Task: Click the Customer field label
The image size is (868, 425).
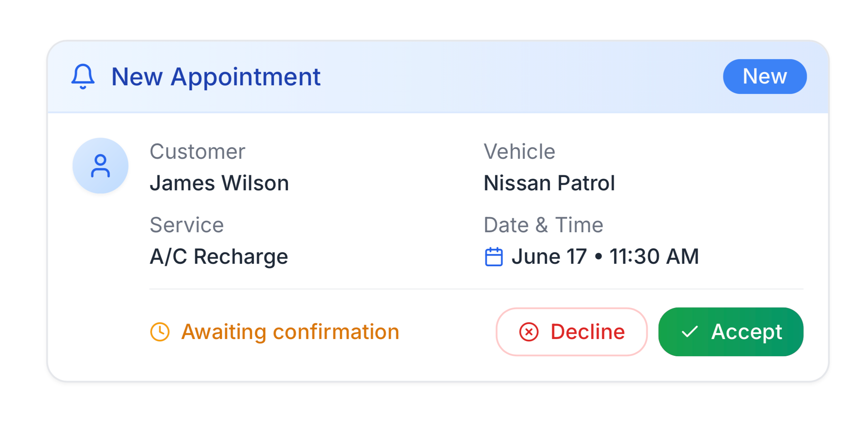Action: [197, 151]
